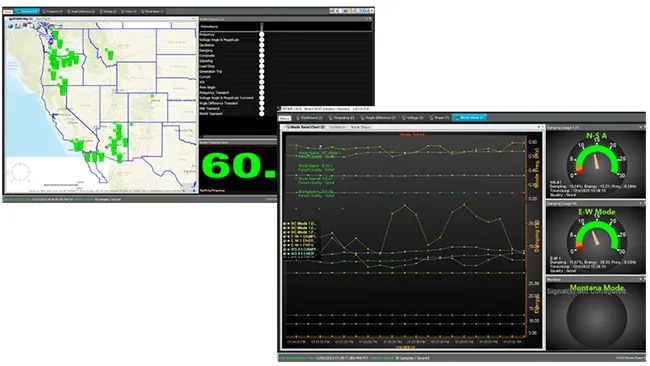Open the Voltage tab in the front window
The width and height of the screenshot is (650, 366).
(412, 118)
